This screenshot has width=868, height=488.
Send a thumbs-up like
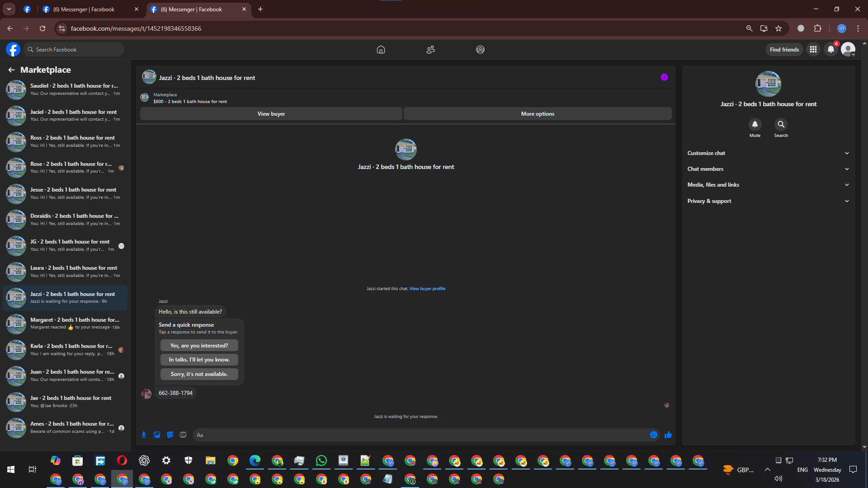pyautogui.click(x=668, y=435)
